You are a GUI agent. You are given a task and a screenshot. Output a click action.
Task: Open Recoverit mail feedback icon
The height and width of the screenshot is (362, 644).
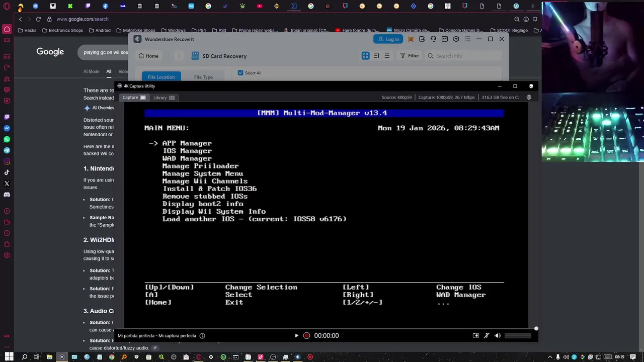click(445, 39)
